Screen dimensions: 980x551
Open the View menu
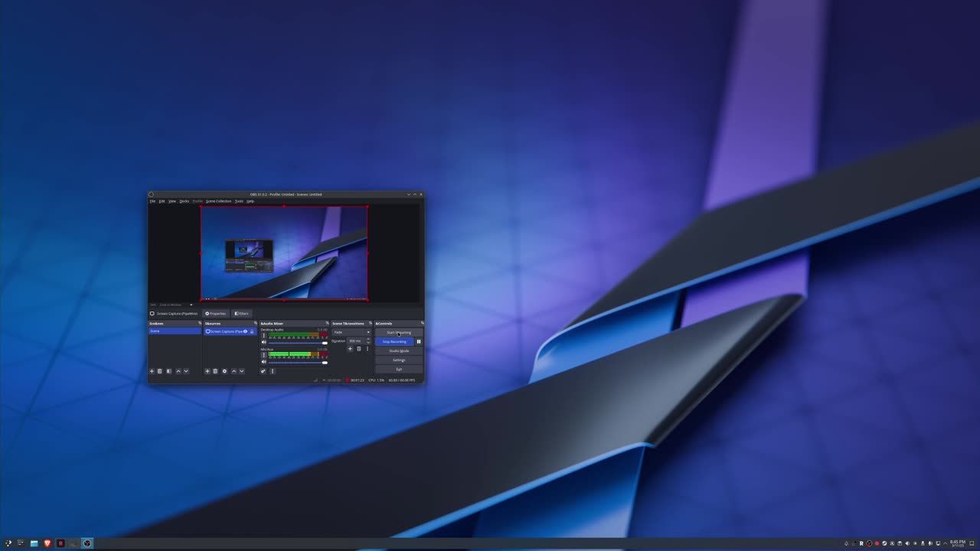[x=172, y=201]
